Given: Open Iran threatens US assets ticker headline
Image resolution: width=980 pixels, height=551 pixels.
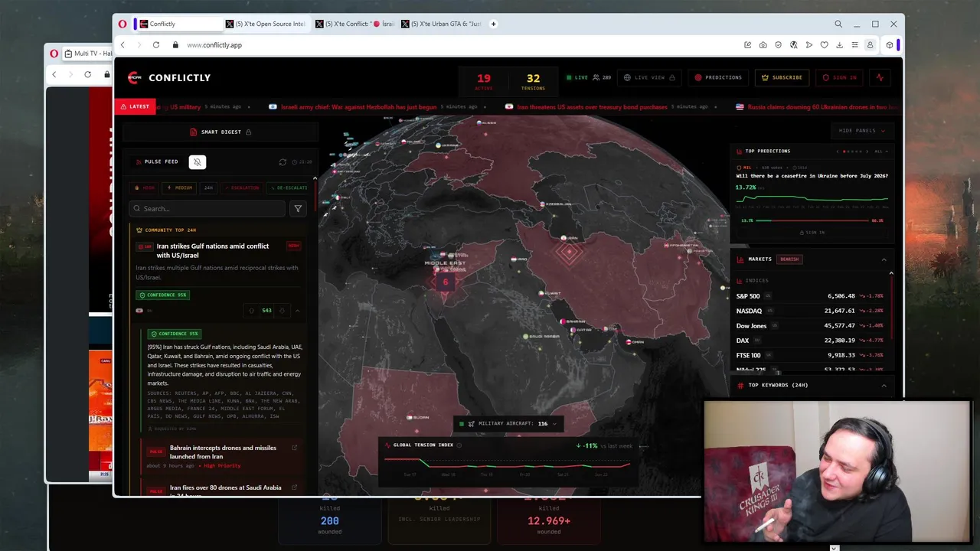Looking at the screenshot, I should coord(593,107).
